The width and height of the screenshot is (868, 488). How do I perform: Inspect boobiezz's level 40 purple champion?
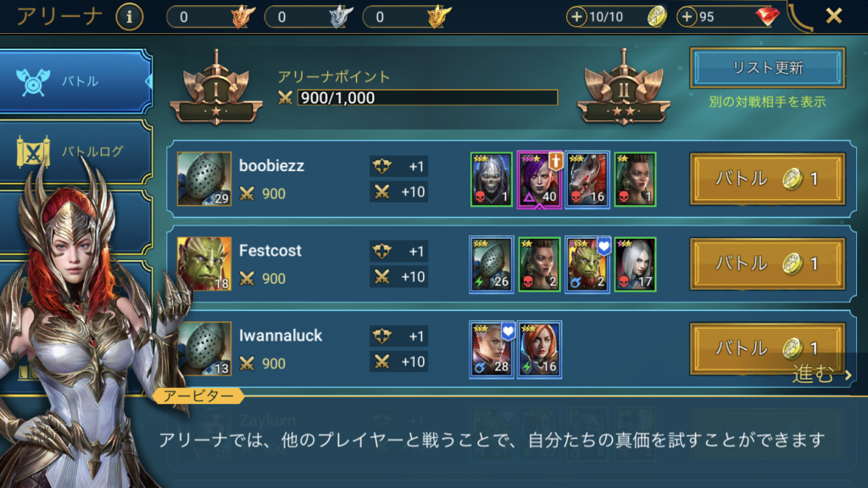pyautogui.click(x=539, y=180)
